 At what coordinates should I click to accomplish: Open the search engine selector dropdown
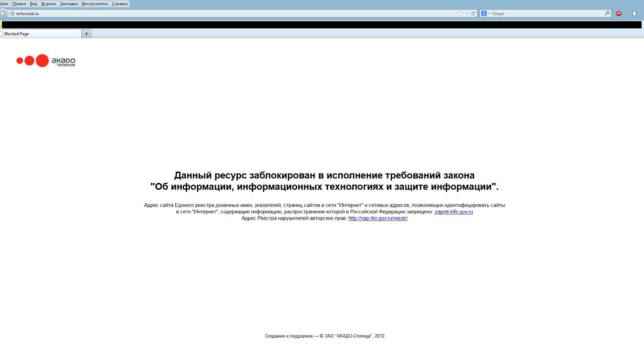489,14
